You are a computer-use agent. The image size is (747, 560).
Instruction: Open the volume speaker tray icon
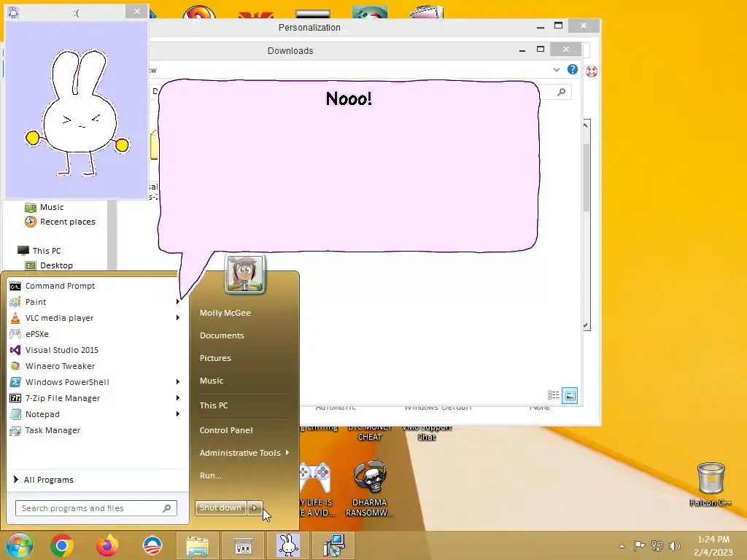(x=674, y=545)
